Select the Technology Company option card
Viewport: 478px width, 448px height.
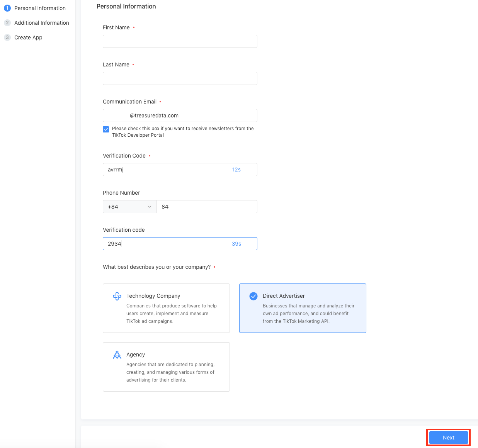(x=166, y=308)
